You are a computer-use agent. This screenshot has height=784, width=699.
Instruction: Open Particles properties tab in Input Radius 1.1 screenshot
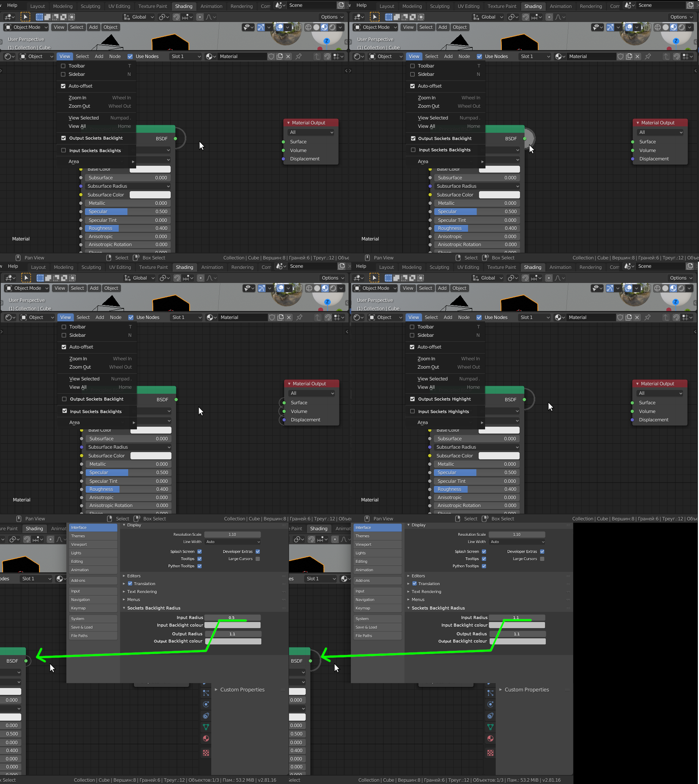[490, 693]
